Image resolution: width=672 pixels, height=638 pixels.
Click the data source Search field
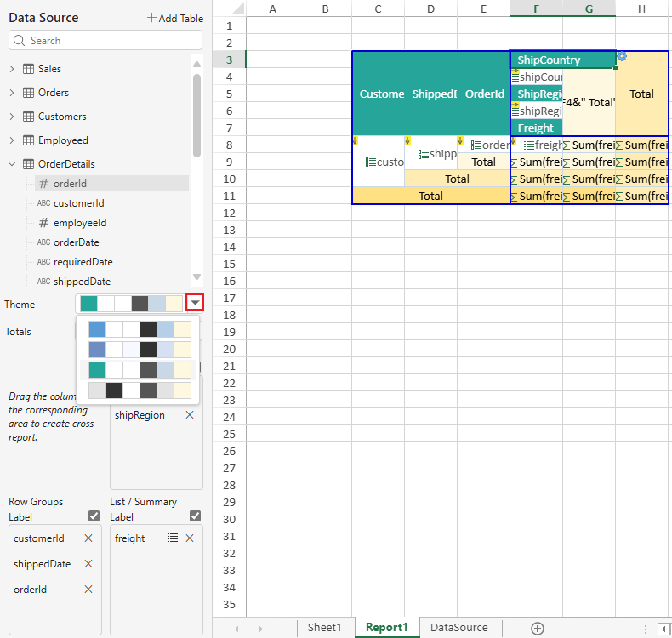[105, 40]
